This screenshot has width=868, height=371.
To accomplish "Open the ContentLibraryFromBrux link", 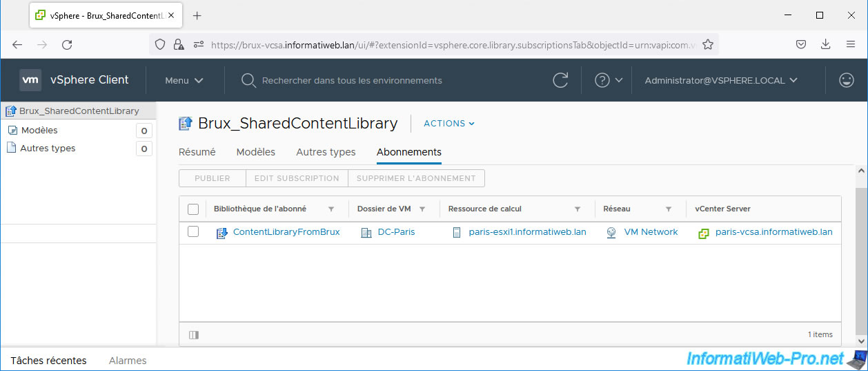I will coord(286,232).
